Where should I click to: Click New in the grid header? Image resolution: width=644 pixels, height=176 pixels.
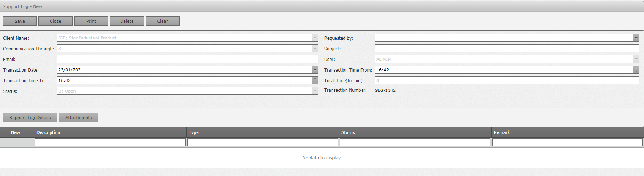16,132
